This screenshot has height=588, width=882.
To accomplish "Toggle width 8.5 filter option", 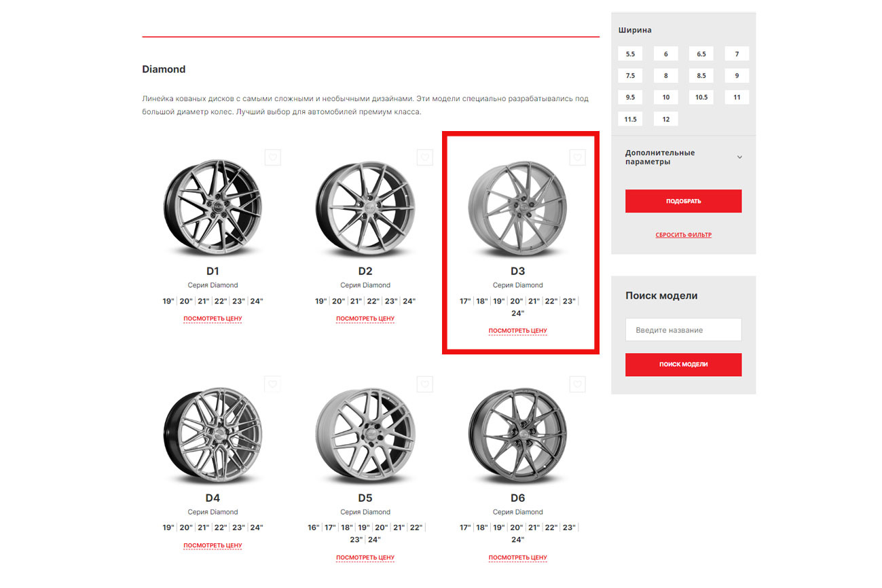I will pyautogui.click(x=701, y=76).
